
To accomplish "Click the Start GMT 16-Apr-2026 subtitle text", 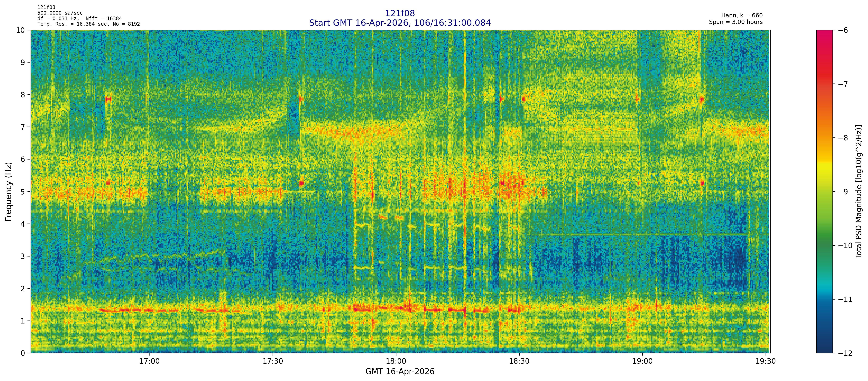I will [400, 23].
